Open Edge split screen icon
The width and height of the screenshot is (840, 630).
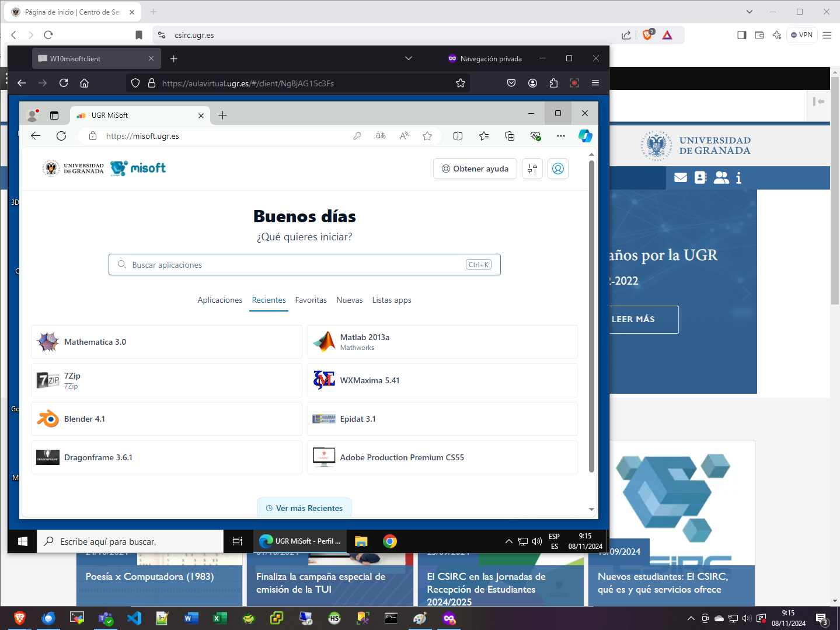pyautogui.click(x=458, y=136)
